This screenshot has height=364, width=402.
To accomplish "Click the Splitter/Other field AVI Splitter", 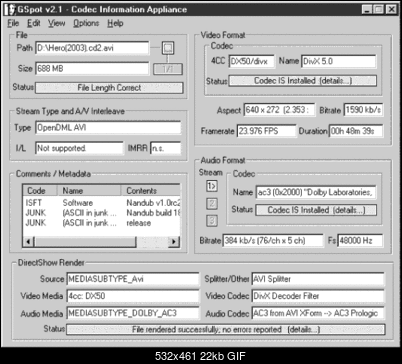I will [318, 279].
